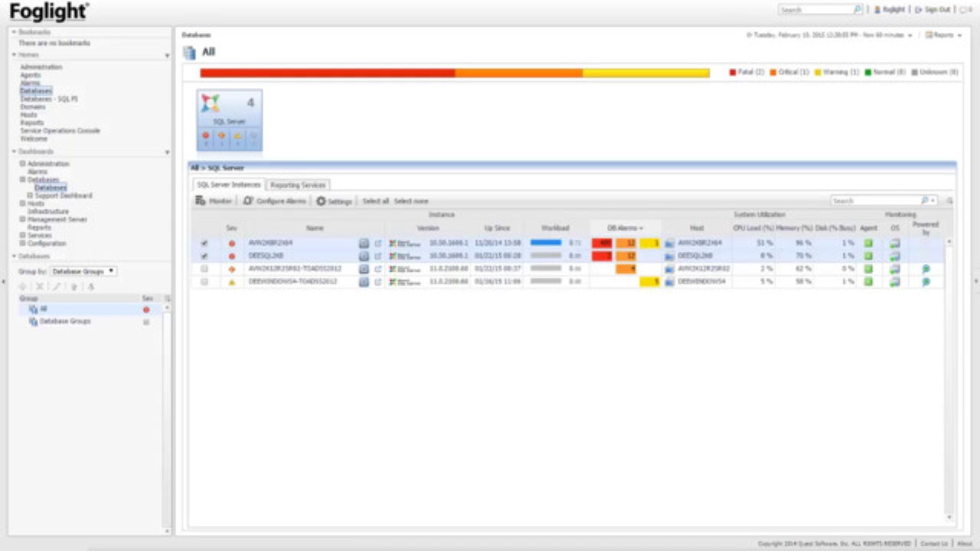980x551 pixels.
Task: Open the Group by Database Groups dropdown
Action: [83, 272]
